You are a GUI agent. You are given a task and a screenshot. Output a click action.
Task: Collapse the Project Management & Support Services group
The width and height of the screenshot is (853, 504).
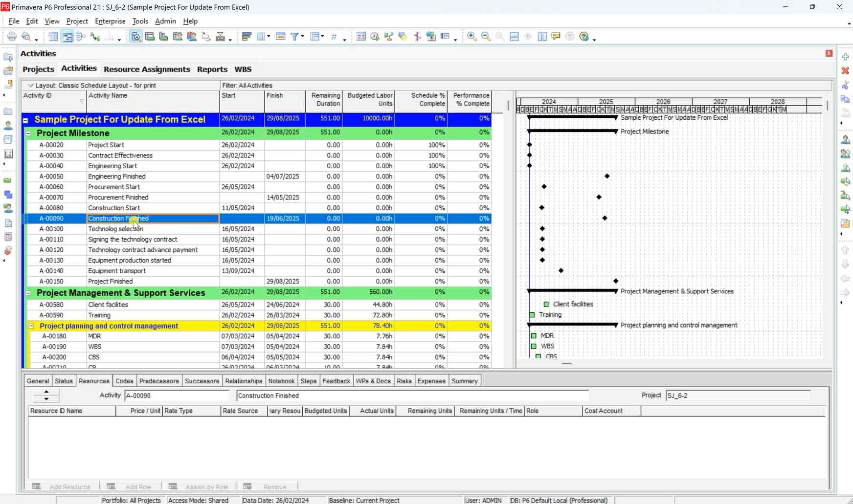(28, 293)
